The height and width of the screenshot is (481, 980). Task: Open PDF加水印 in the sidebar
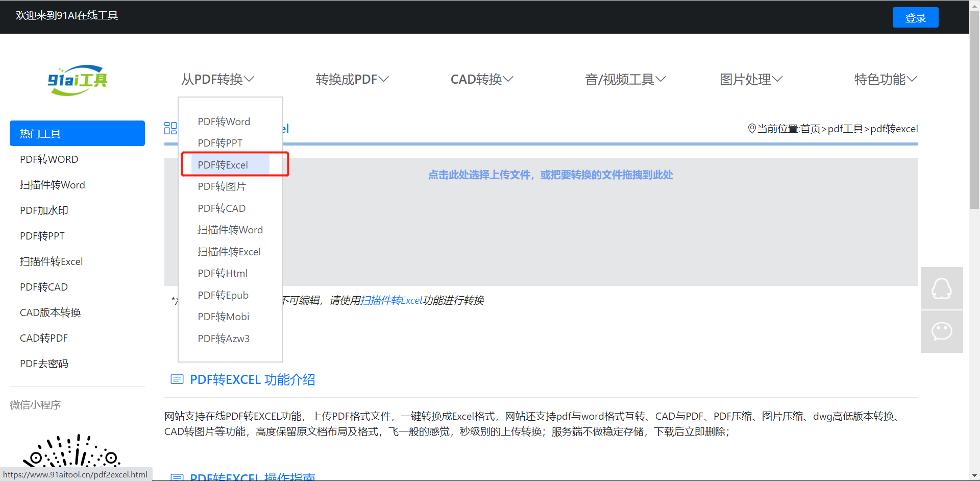[44, 210]
